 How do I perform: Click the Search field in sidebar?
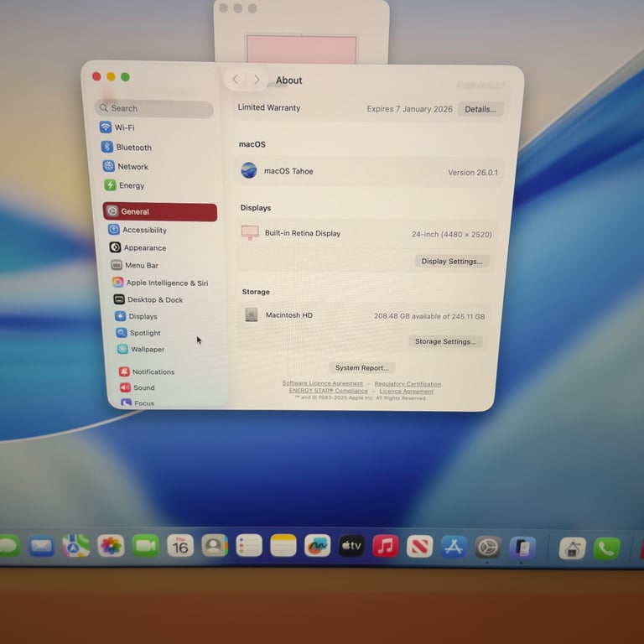click(154, 108)
